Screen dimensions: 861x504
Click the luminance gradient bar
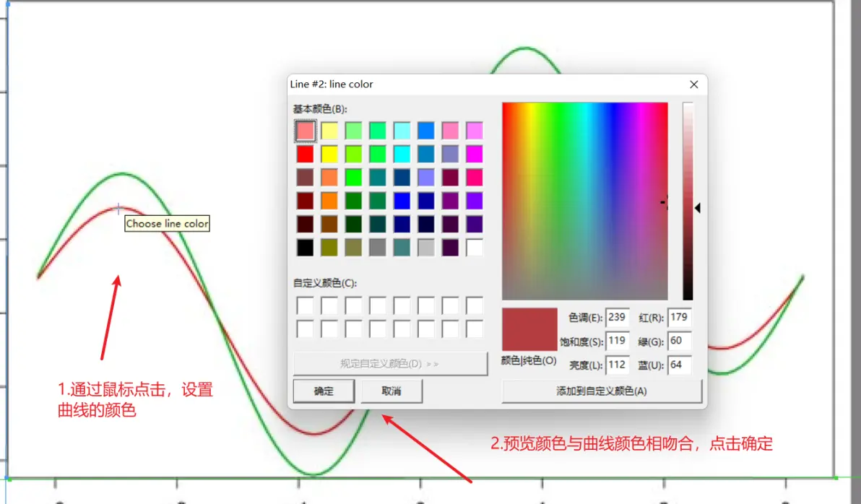688,201
